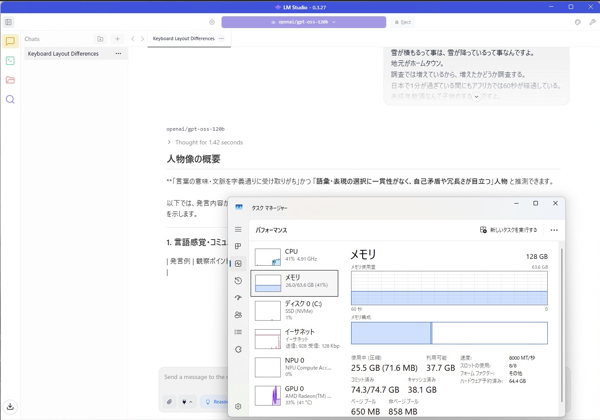Viewport: 600px width, 420px height.
Task: Open the Developer terminal sidebar icon
Action: click(x=10, y=61)
